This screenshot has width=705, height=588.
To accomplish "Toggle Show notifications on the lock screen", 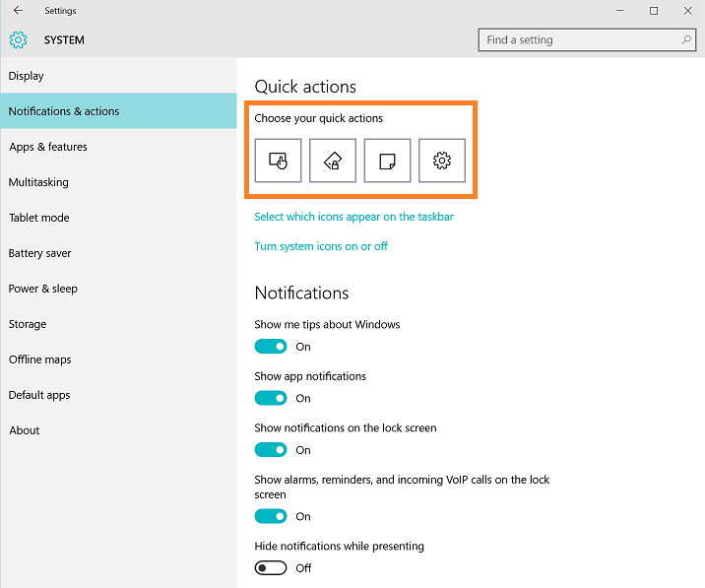I will pyautogui.click(x=271, y=450).
